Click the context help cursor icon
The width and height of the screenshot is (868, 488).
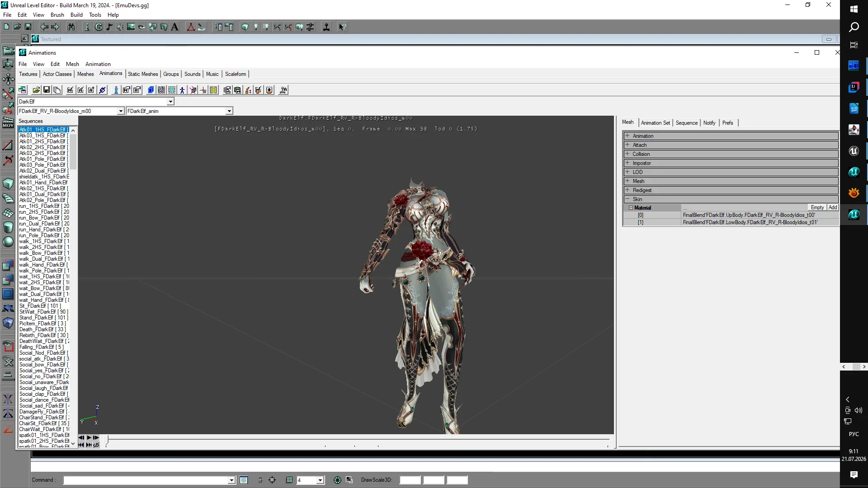342,27
